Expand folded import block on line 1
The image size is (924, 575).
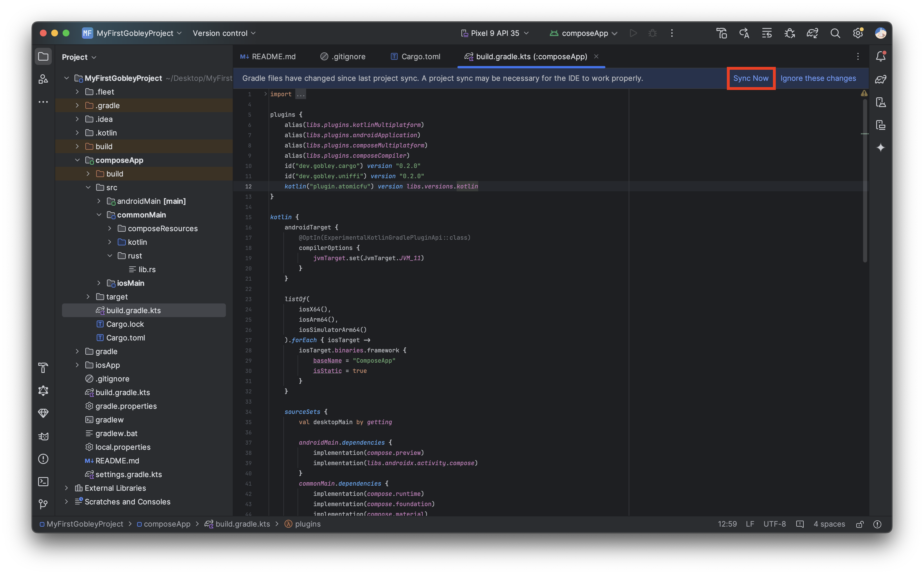(265, 94)
